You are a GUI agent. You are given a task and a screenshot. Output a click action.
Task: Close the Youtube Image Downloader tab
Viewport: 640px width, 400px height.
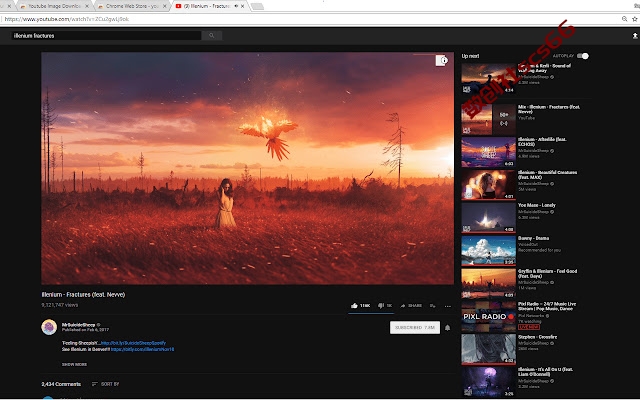87,6
